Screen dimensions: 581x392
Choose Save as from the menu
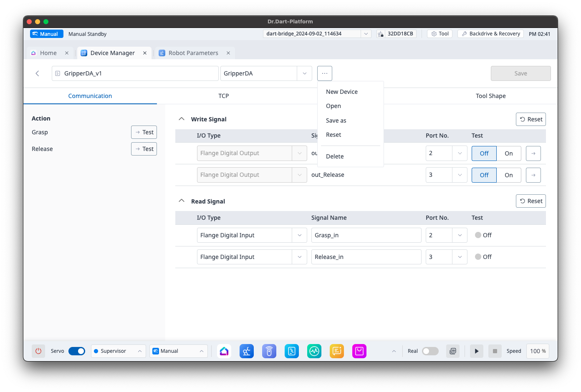336,121
